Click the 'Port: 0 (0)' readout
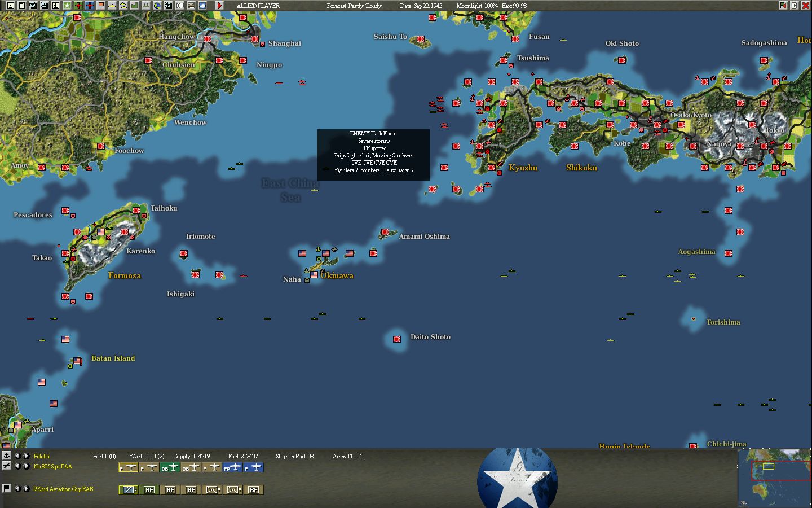This screenshot has height=508, width=812. click(104, 456)
